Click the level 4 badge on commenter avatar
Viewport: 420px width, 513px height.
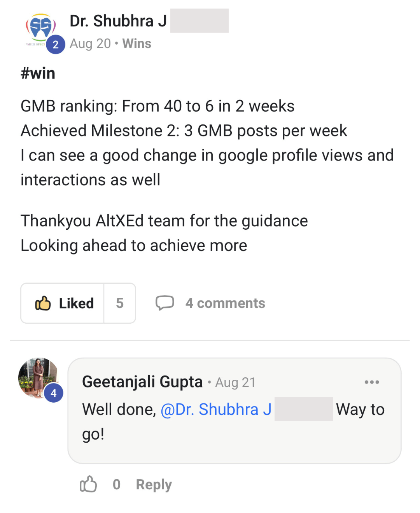[54, 393]
